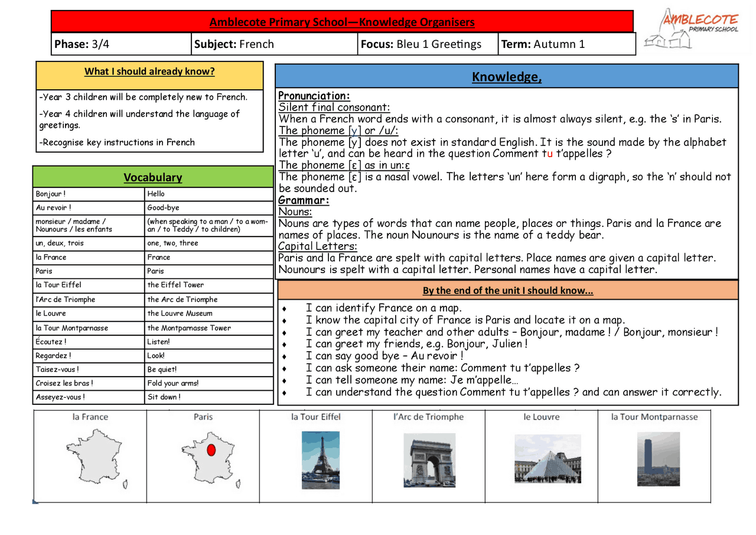
Task: Select the vocabulary row containing 'Au revoir !'
Action: [x=152, y=207]
